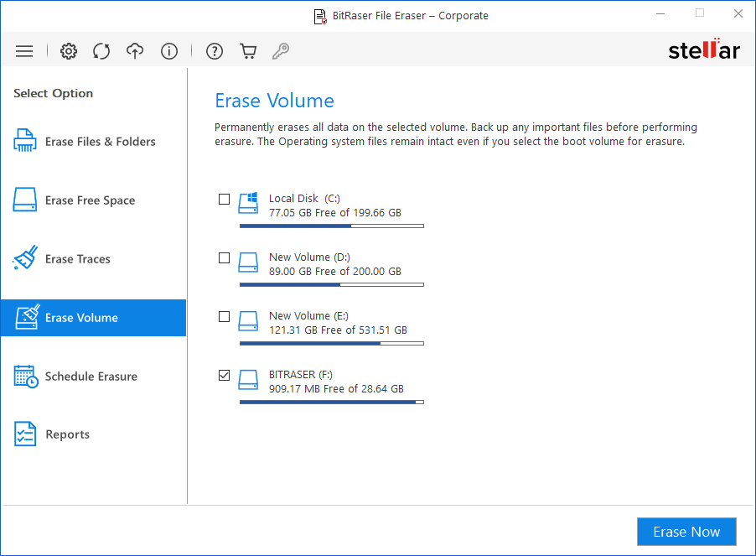This screenshot has height=556, width=756.
Task: Click the Erase Volume sidebar icon
Action: pos(27,317)
